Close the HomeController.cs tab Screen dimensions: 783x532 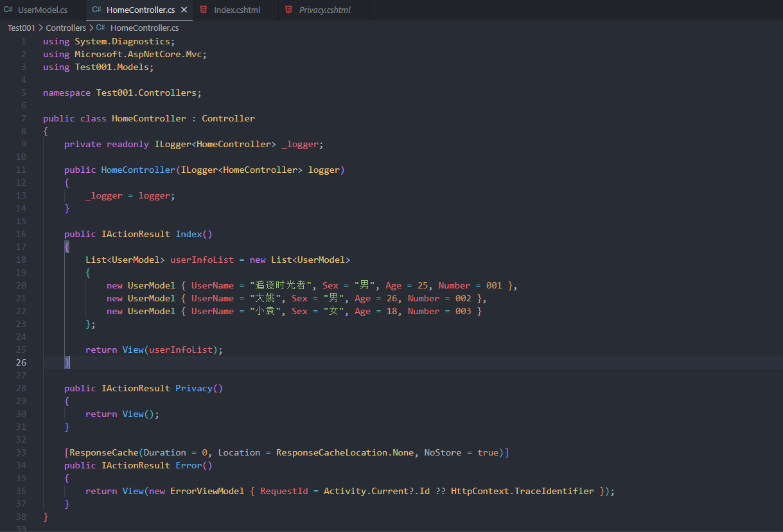pos(184,10)
